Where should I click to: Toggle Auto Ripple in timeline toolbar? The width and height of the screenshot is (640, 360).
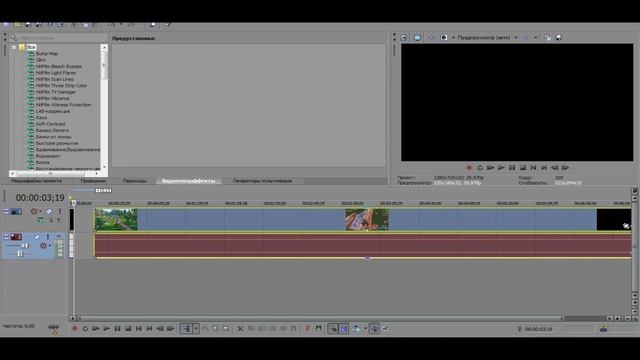pos(356,329)
